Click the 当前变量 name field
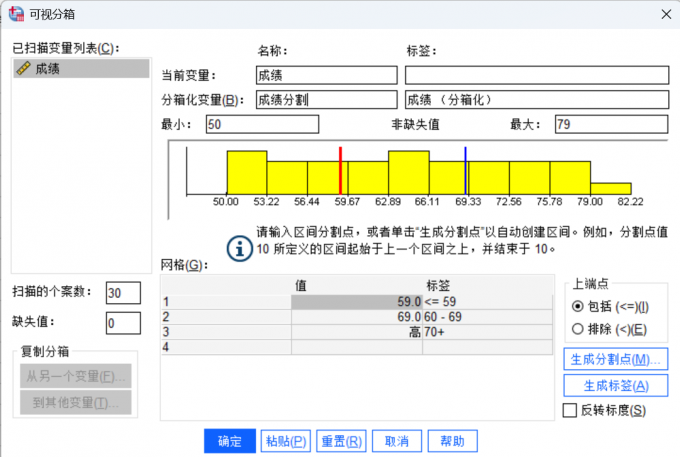The height and width of the screenshot is (457, 680). (327, 75)
